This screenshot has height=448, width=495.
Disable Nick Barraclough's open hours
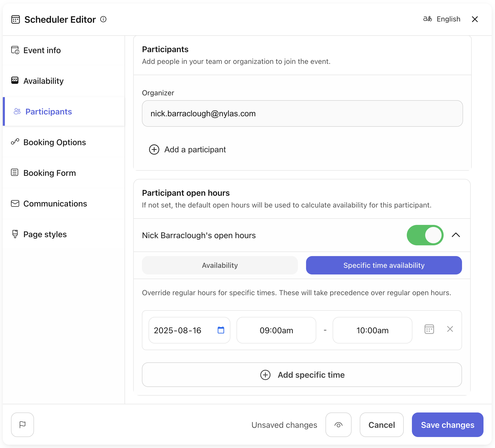425,235
